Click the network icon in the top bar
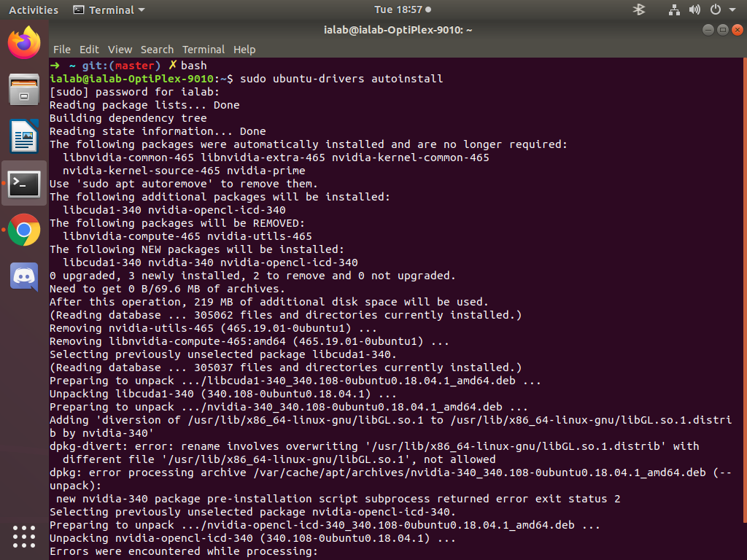 click(674, 9)
